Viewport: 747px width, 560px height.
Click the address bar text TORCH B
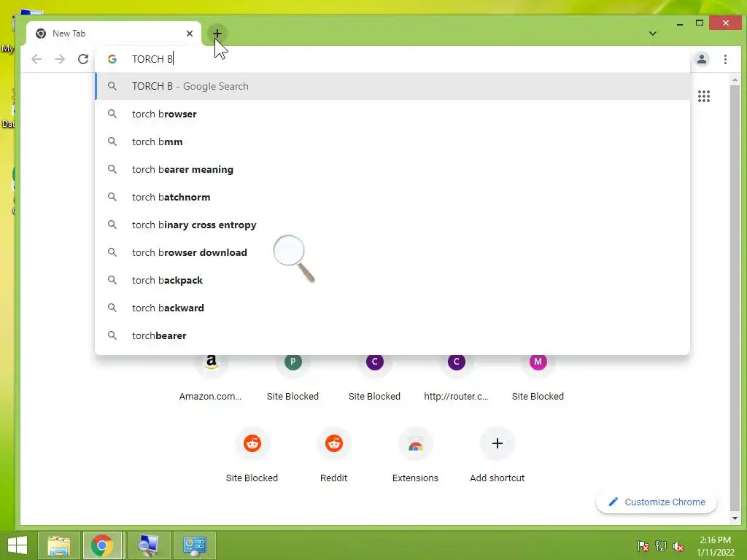click(x=152, y=59)
